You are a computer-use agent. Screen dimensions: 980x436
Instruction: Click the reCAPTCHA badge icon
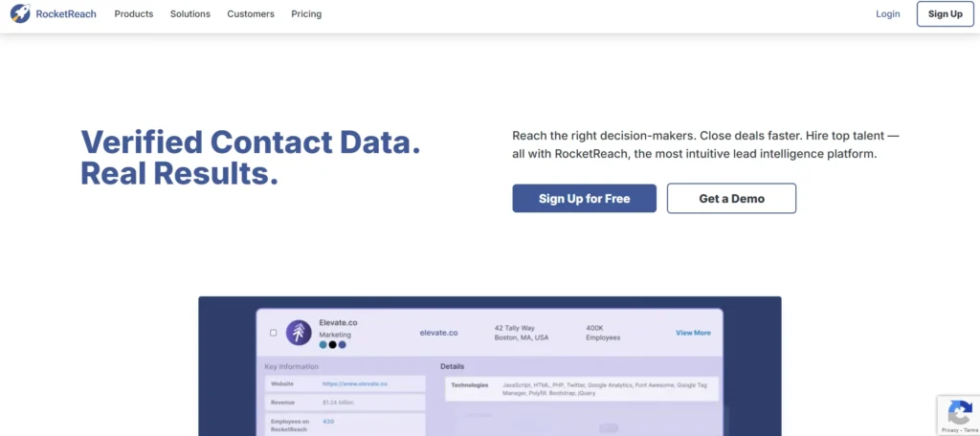click(959, 414)
